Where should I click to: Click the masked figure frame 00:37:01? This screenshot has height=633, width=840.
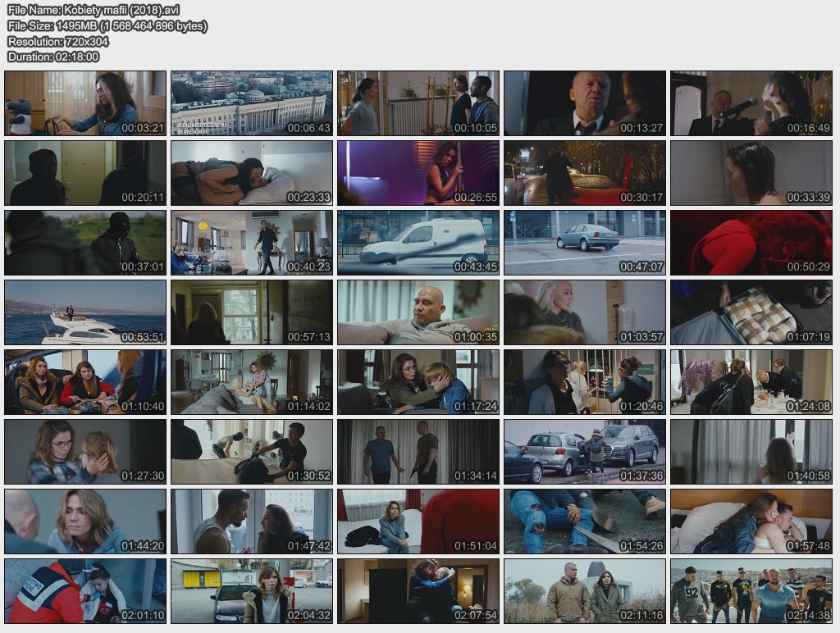pyautogui.click(x=85, y=243)
